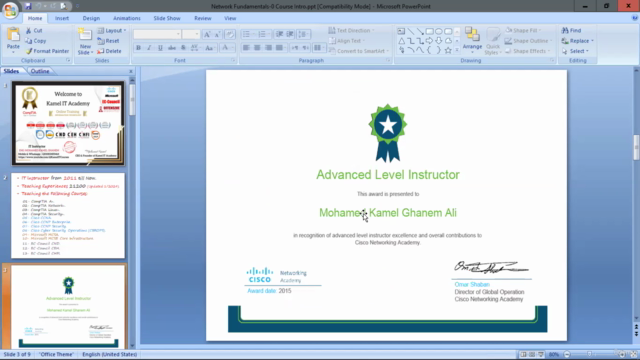Toggle Bold formatting
This screenshot has height=360, width=640.
click(138, 48)
